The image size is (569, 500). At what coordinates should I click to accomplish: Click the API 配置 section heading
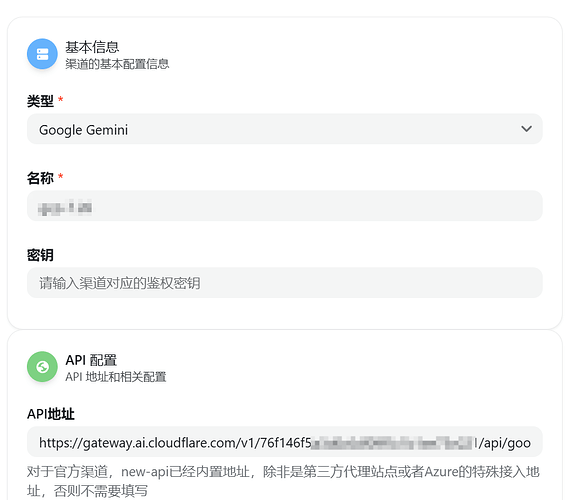(x=91, y=360)
